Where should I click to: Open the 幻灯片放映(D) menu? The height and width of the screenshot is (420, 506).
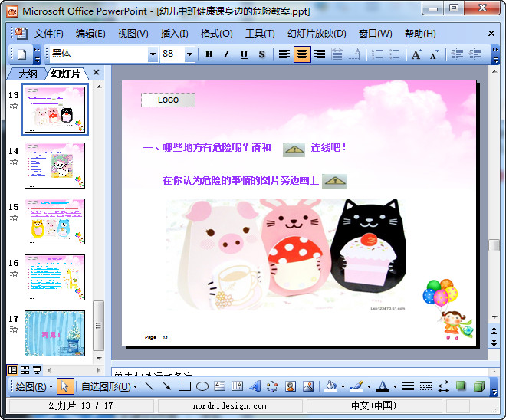click(317, 34)
